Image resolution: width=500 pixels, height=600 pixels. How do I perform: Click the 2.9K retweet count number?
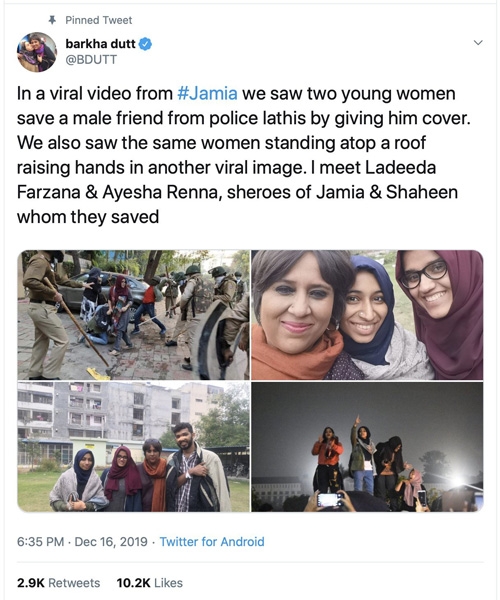(31, 583)
